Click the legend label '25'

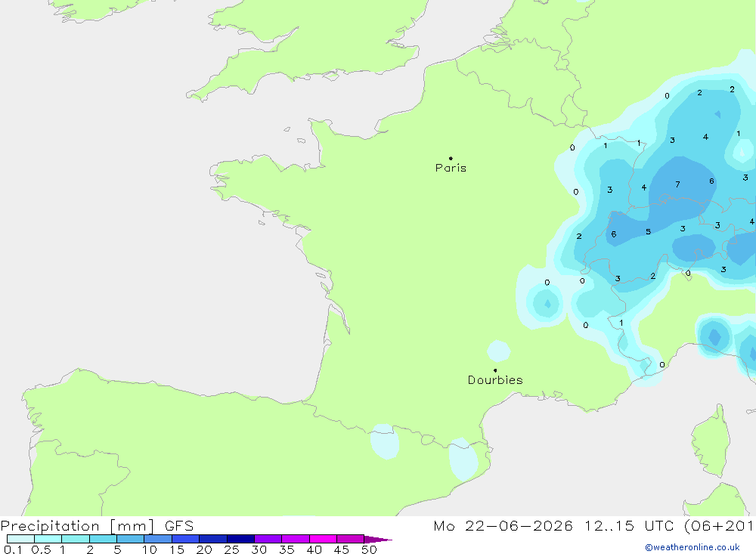(231, 549)
